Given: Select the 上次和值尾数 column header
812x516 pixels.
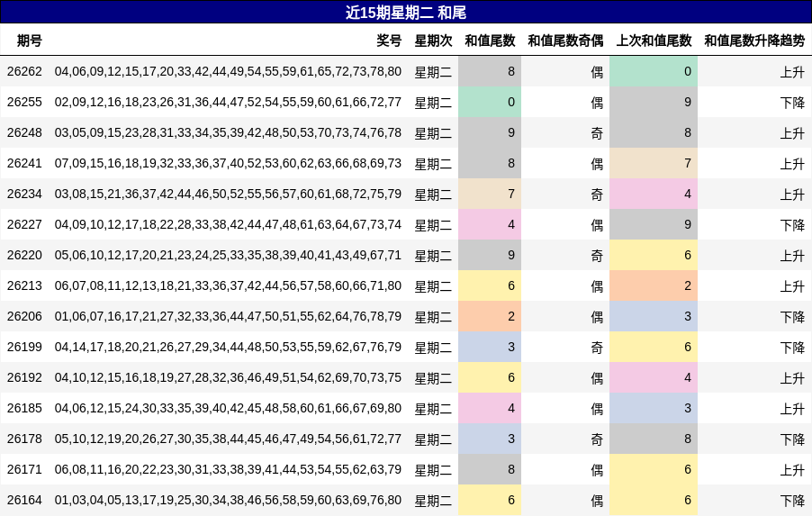Looking at the screenshot, I should (654, 41).
